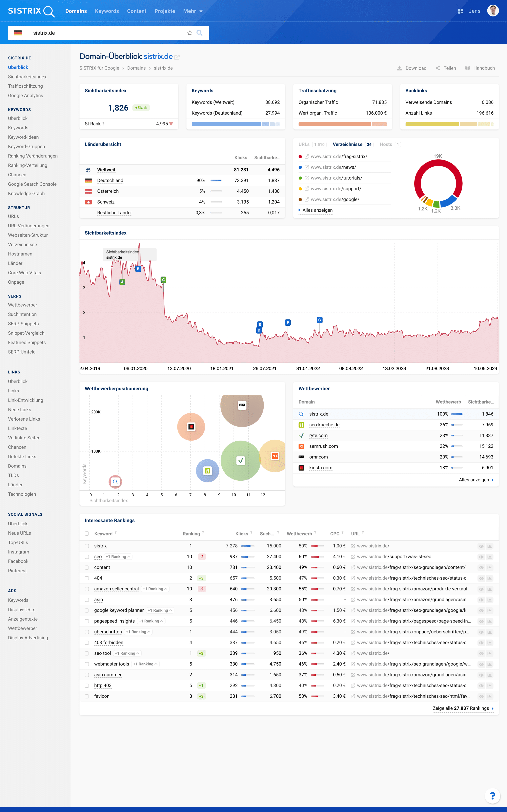
Task: Click the Handbuch book icon
Action: pos(467,68)
